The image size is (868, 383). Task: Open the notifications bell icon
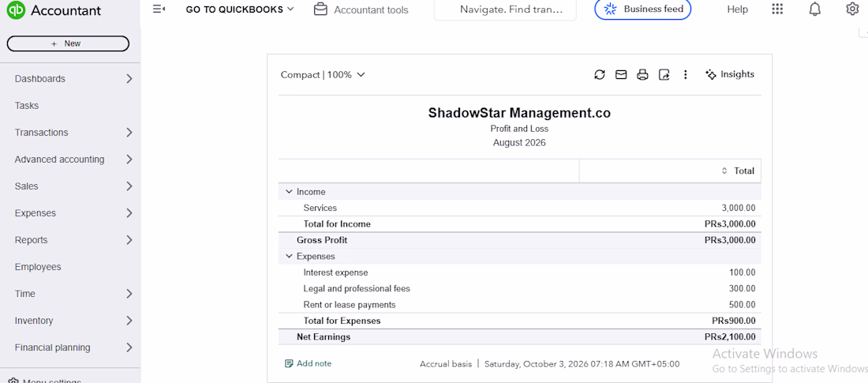pos(815,9)
